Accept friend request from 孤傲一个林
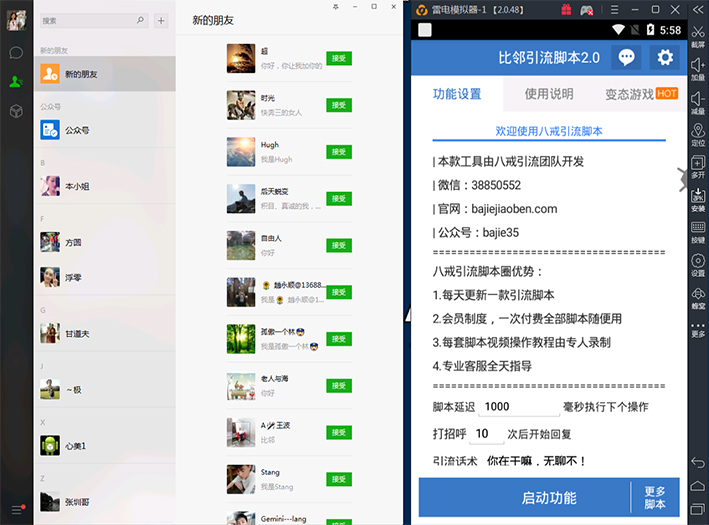This screenshot has height=525, width=709. [339, 339]
